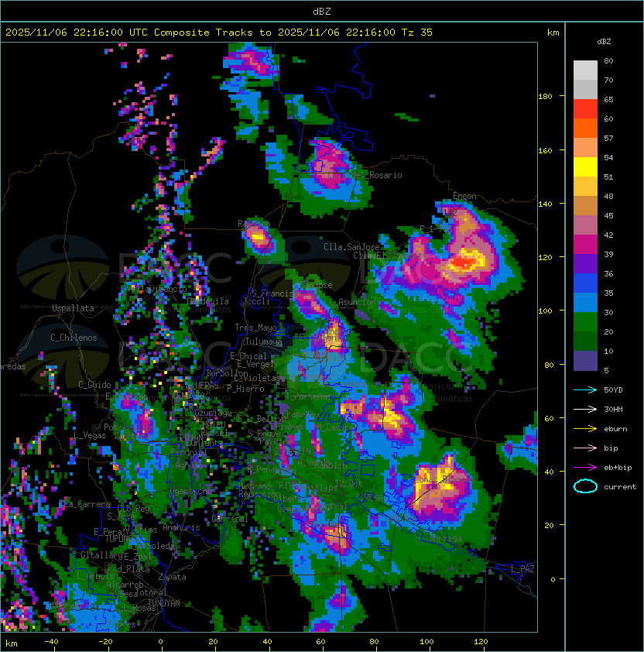Choose the slate 5–10 dBZ color band
Viewport: 644px width, 652px height.
point(585,361)
